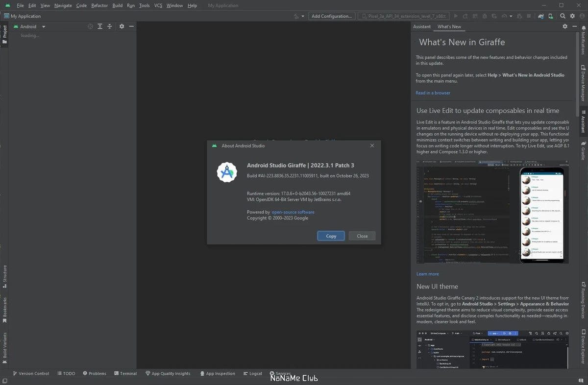Open the Device Explorer side tool window
Viewport: 588px width, 385px height.
[583, 347]
